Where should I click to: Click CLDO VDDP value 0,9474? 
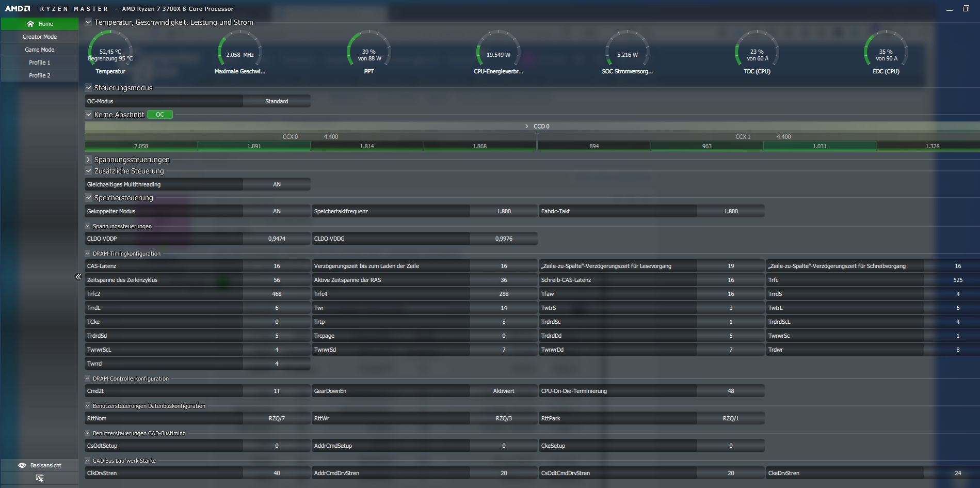pos(277,239)
